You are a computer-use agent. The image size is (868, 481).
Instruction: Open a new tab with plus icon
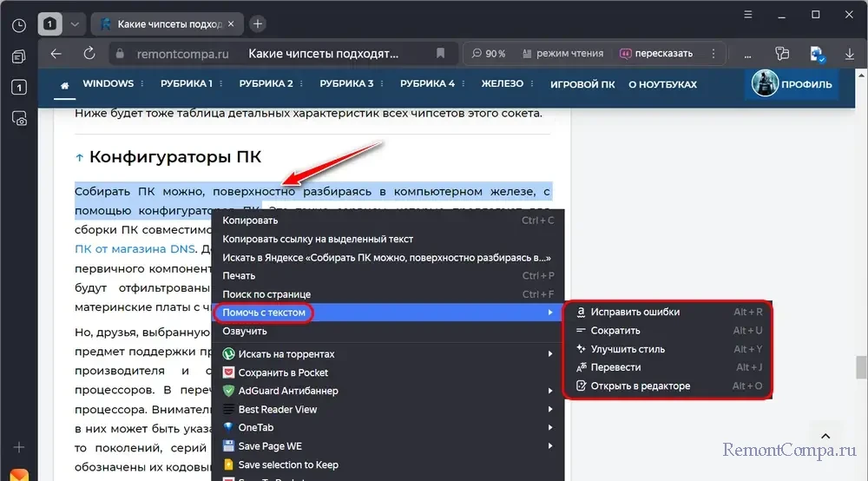pos(258,23)
